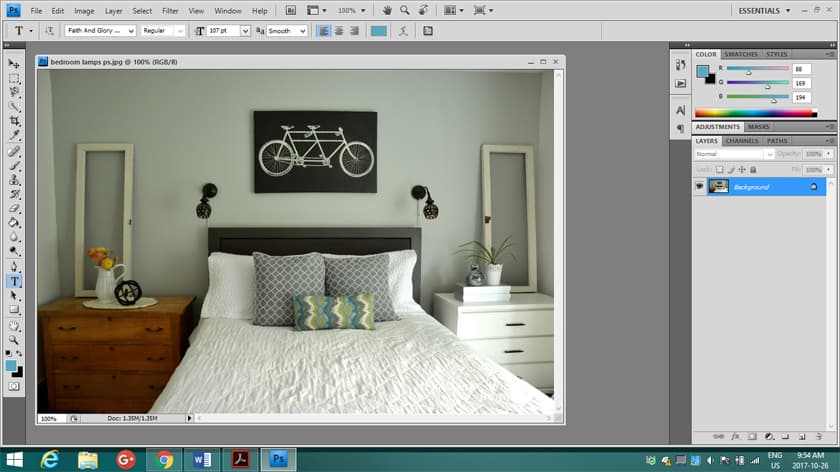Click the text color swatch in options bar
Image resolution: width=840 pixels, height=472 pixels.
379,31
